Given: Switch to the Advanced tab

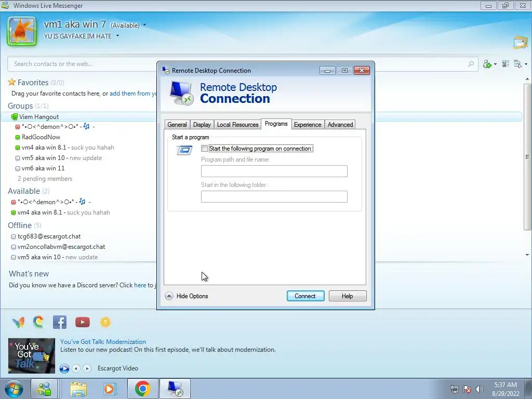Looking at the screenshot, I should (340, 125).
